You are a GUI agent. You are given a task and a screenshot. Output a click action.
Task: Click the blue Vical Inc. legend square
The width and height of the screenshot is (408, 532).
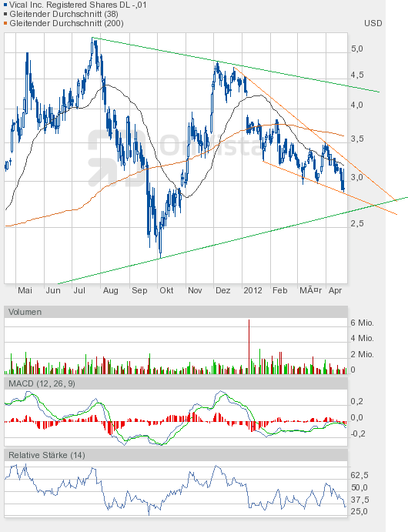point(5,5)
